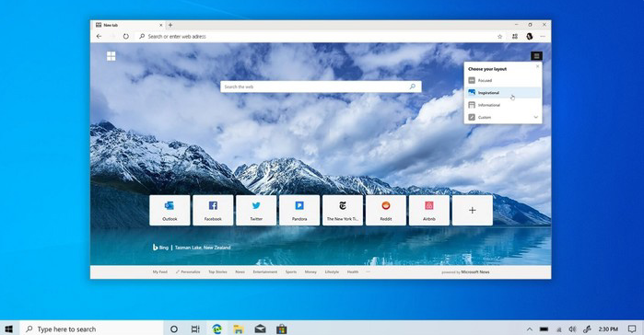Image resolution: width=644 pixels, height=335 pixels.
Task: Open the page layout hamburger button
Action: [x=536, y=56]
